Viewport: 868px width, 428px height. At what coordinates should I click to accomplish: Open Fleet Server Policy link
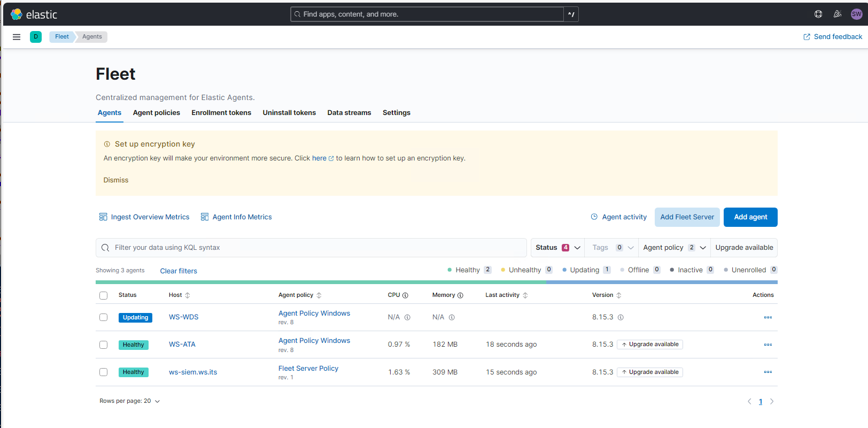point(308,369)
